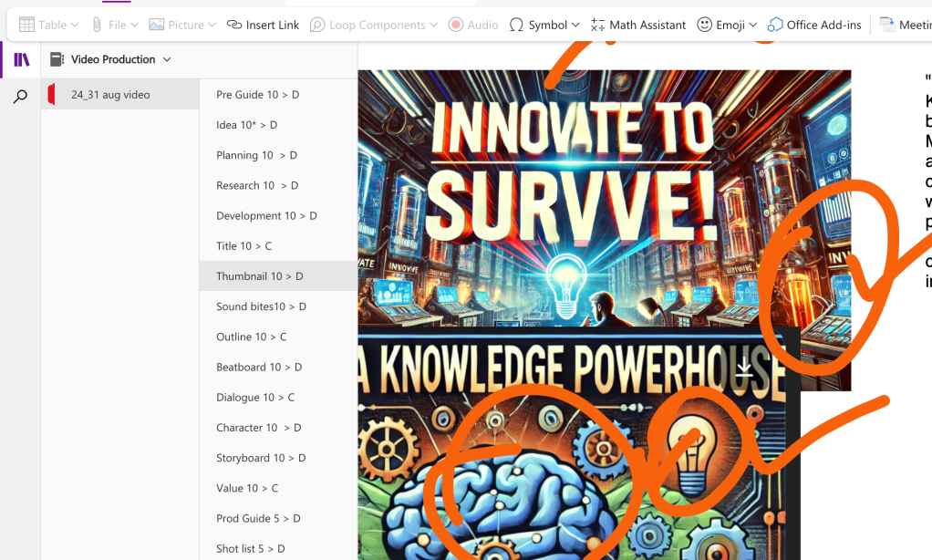Click the Insert Link label

(273, 25)
